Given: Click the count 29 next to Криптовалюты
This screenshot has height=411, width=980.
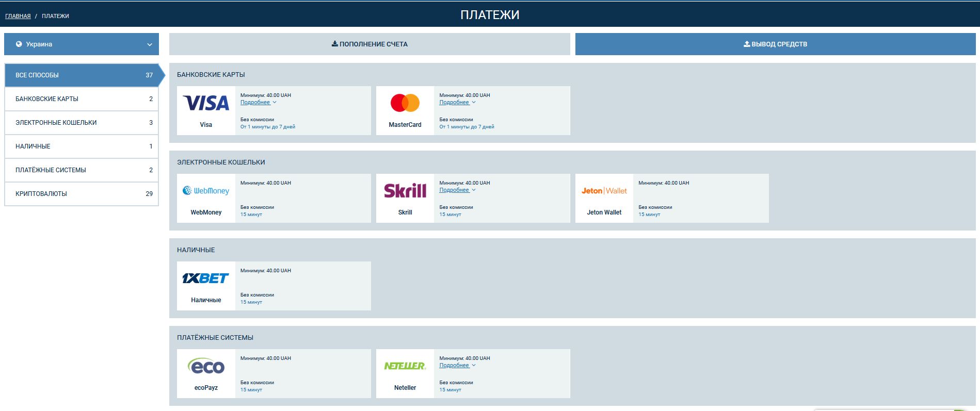Looking at the screenshot, I should [149, 194].
